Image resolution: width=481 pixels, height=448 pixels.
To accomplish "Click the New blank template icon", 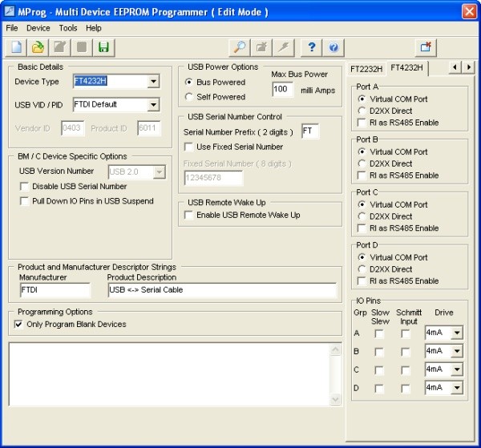I will coord(16,47).
